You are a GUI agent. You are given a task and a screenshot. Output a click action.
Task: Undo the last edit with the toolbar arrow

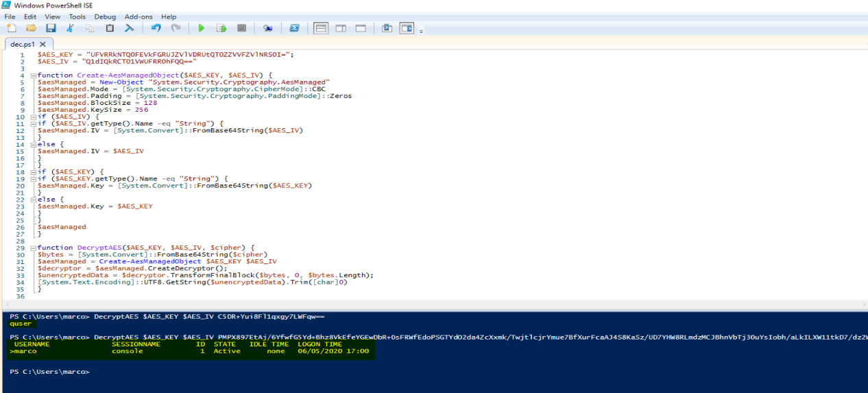tap(156, 28)
